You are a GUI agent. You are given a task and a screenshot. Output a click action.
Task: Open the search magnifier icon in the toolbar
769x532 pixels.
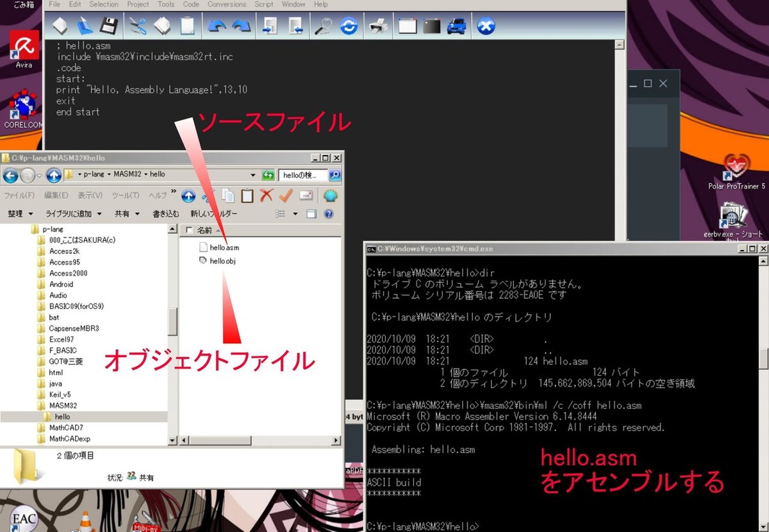pos(324,26)
